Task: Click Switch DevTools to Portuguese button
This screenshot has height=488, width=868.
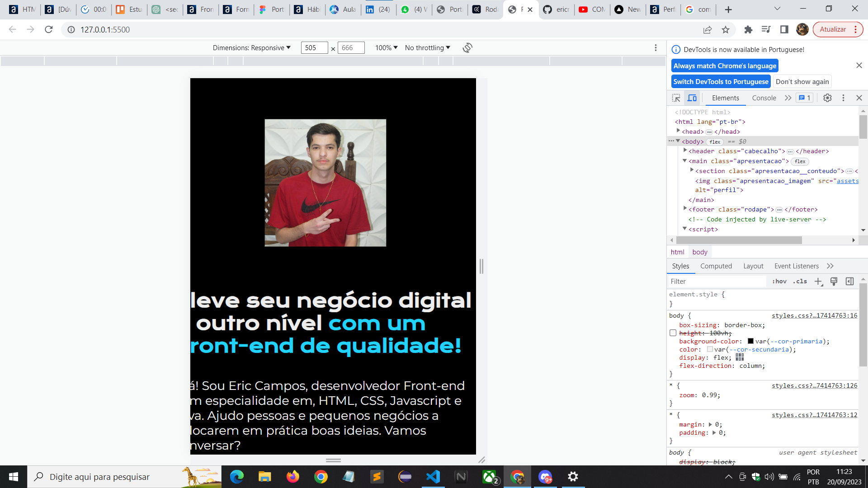Action: (x=721, y=81)
